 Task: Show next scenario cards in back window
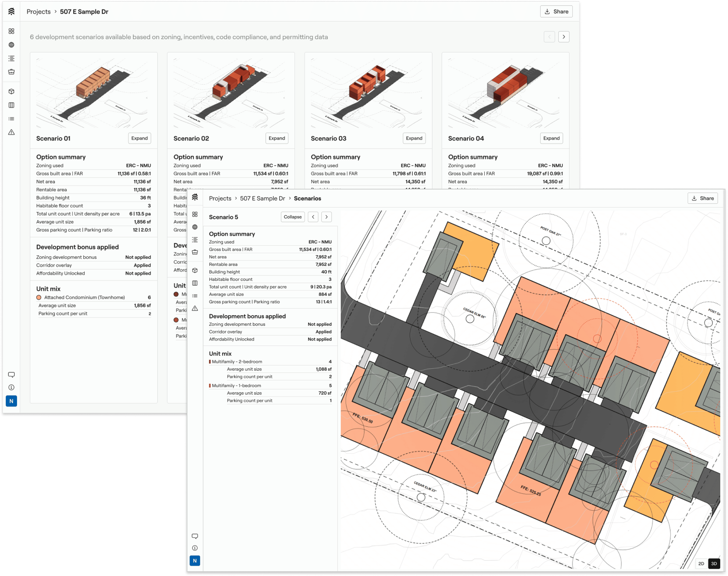(x=564, y=37)
